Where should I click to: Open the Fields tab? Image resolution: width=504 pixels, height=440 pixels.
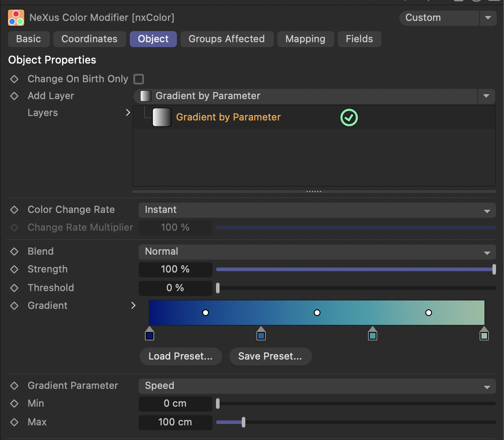(x=360, y=39)
